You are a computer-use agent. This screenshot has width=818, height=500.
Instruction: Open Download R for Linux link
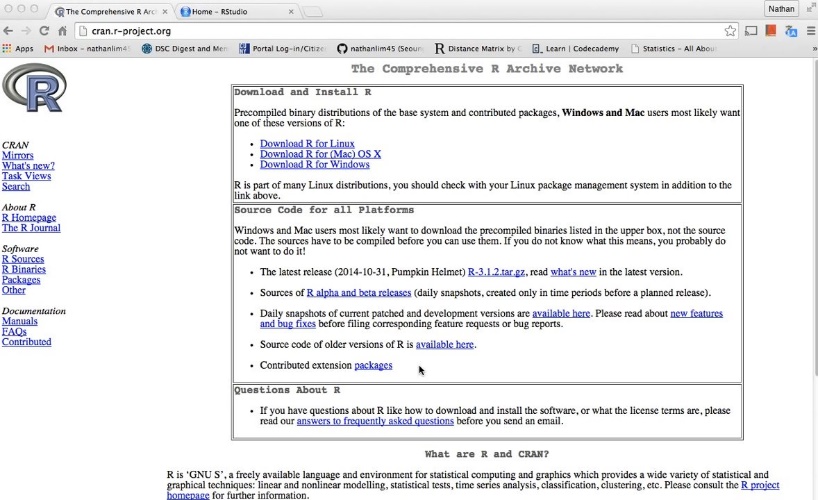click(x=307, y=144)
